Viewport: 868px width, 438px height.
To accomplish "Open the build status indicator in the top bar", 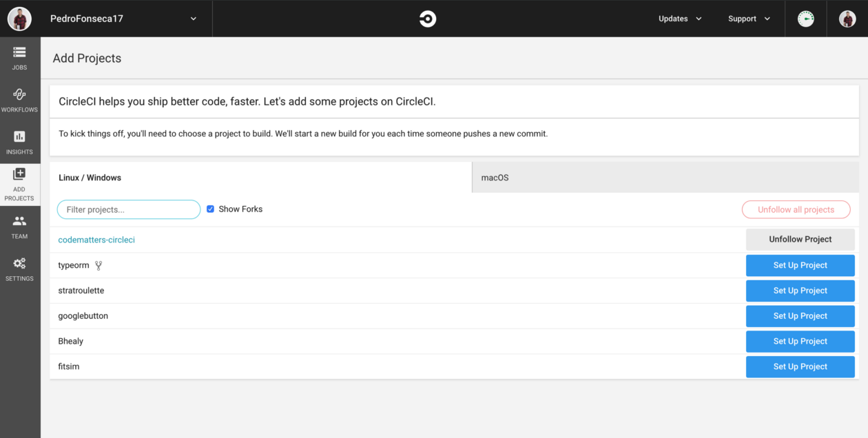I will click(805, 19).
